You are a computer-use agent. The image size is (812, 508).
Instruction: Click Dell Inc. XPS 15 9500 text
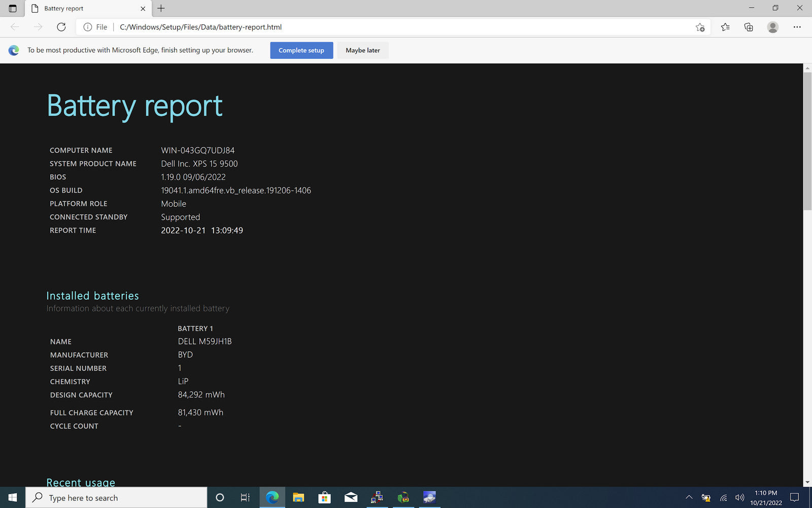pyautogui.click(x=199, y=164)
